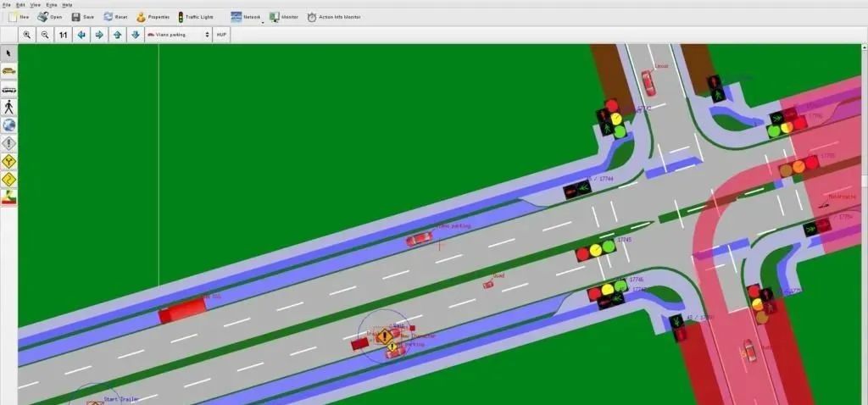Click the Traffic Light toolbar button
Image resolution: width=868 pixels, height=405 pixels.
pyautogui.click(x=195, y=17)
